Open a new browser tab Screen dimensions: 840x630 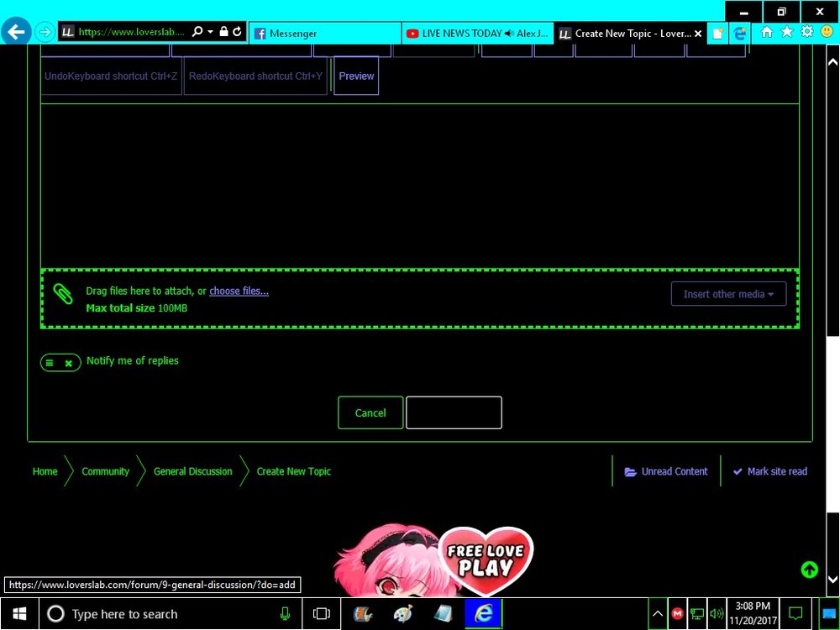(x=718, y=34)
